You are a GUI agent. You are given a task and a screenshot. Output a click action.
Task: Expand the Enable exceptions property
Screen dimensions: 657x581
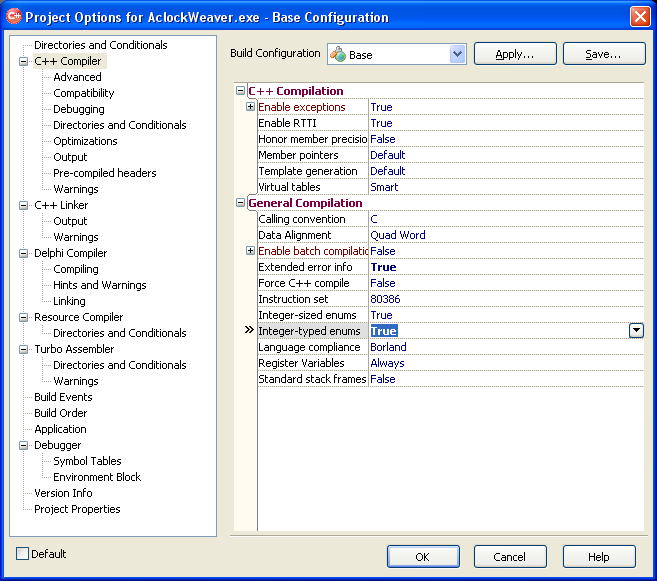(250, 106)
